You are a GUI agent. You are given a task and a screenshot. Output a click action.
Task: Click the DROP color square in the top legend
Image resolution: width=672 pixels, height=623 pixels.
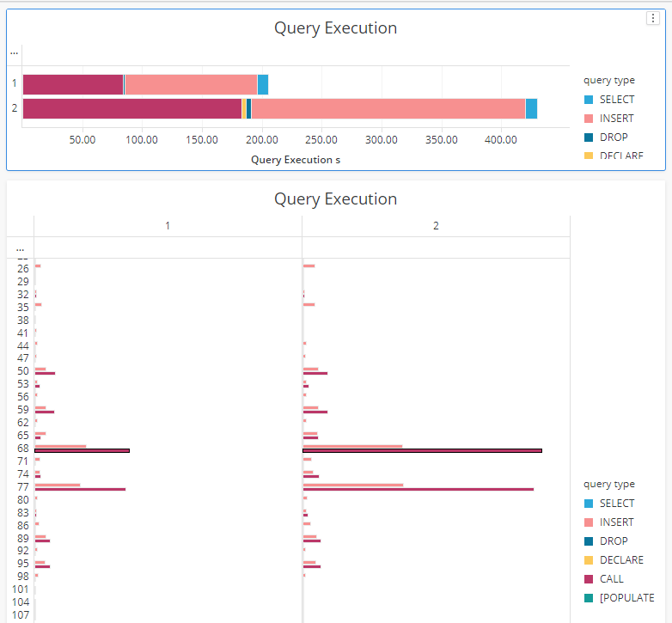pyautogui.click(x=589, y=137)
